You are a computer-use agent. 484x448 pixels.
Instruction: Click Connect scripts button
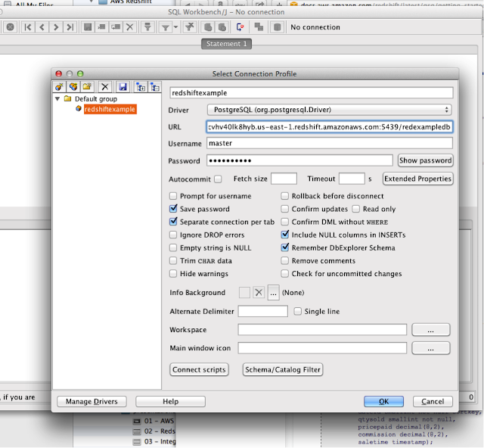199,369
